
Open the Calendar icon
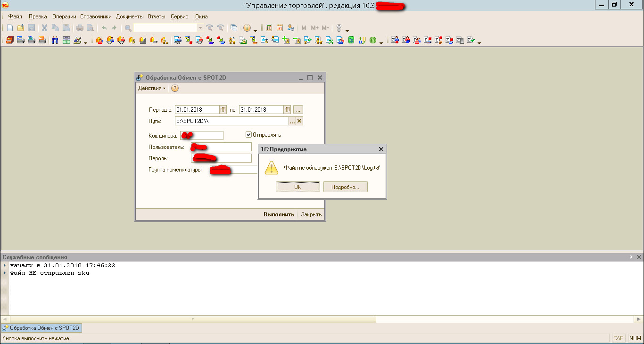[x=280, y=28]
